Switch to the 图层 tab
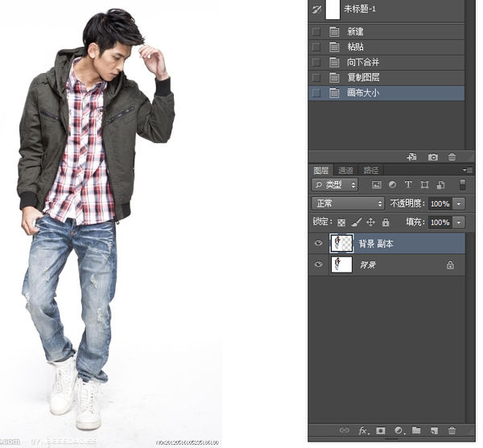This screenshot has width=483, height=448. 320,171
